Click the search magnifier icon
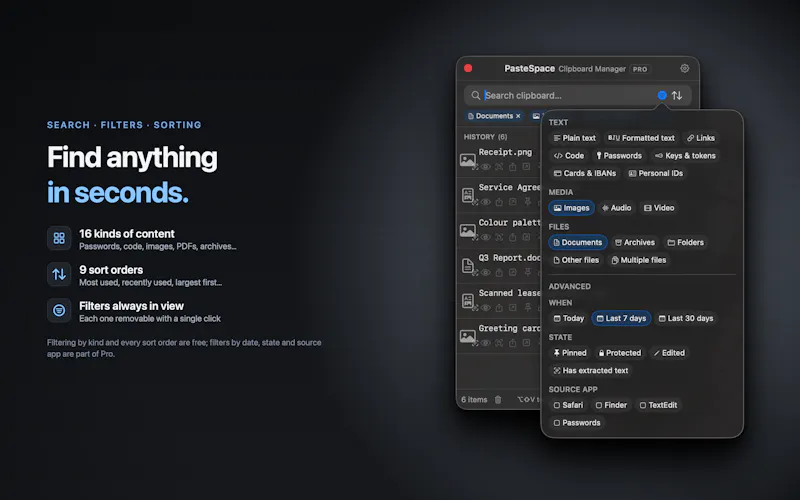 476,95
